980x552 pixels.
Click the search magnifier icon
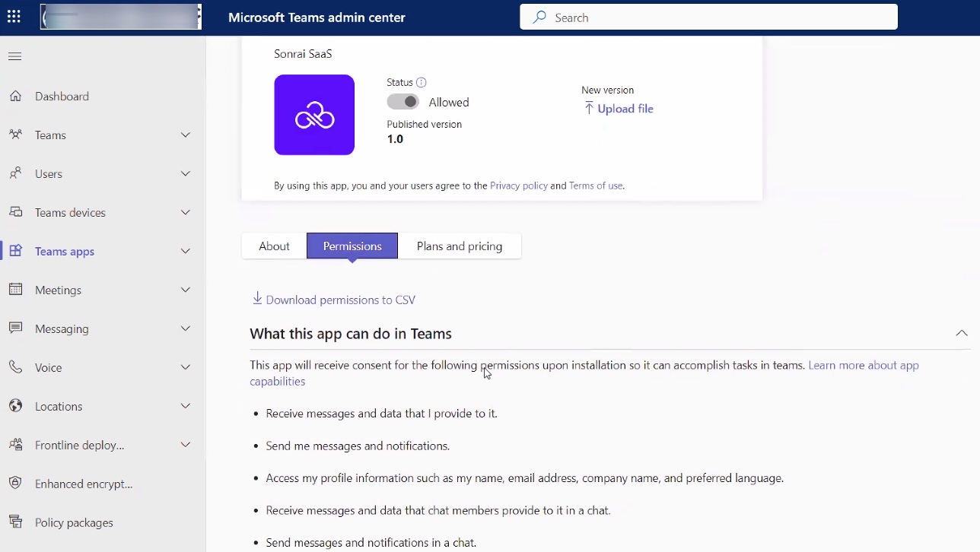539,17
